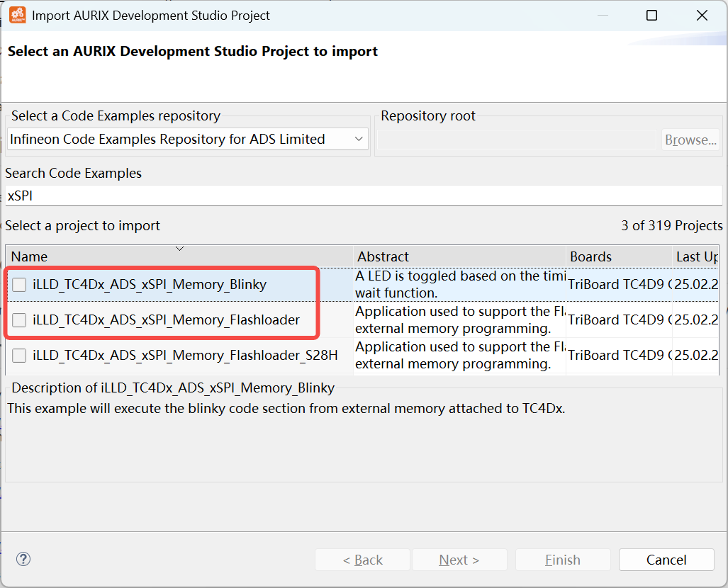Click the sort arrow above Name column
The height and width of the screenshot is (588, 728).
(x=179, y=249)
